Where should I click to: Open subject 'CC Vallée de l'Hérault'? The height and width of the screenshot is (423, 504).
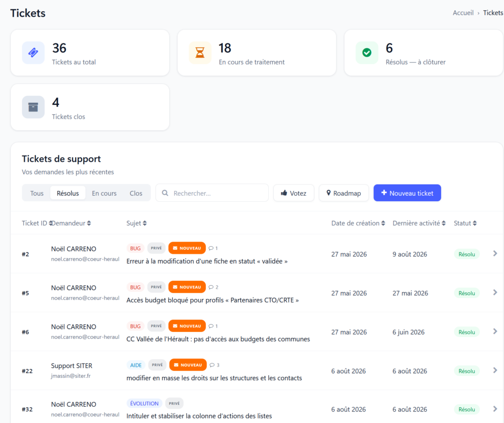(218, 339)
